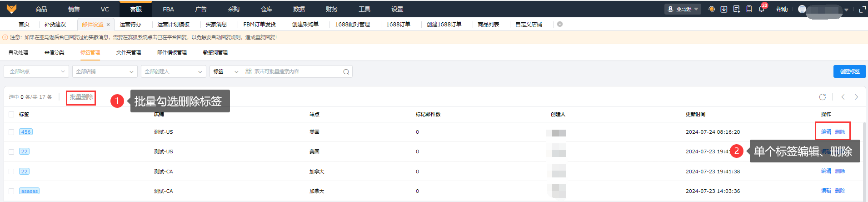The height and width of the screenshot is (202, 868).
Task: Toggle the select-all header checkbox
Action: 11,114
